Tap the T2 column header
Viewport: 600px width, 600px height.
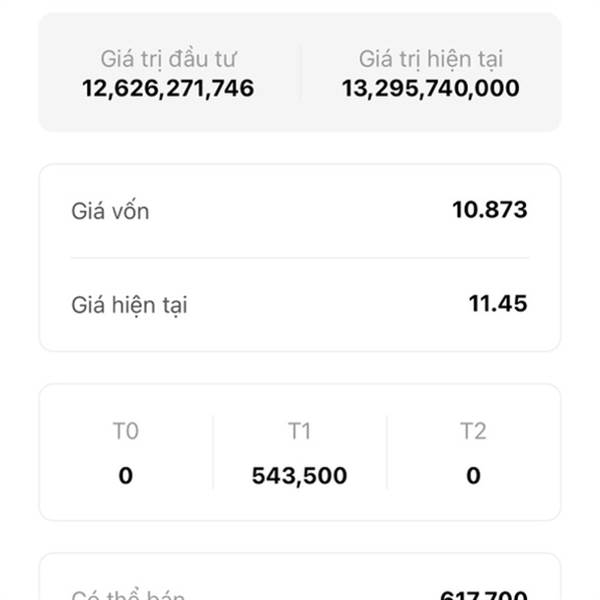click(473, 431)
